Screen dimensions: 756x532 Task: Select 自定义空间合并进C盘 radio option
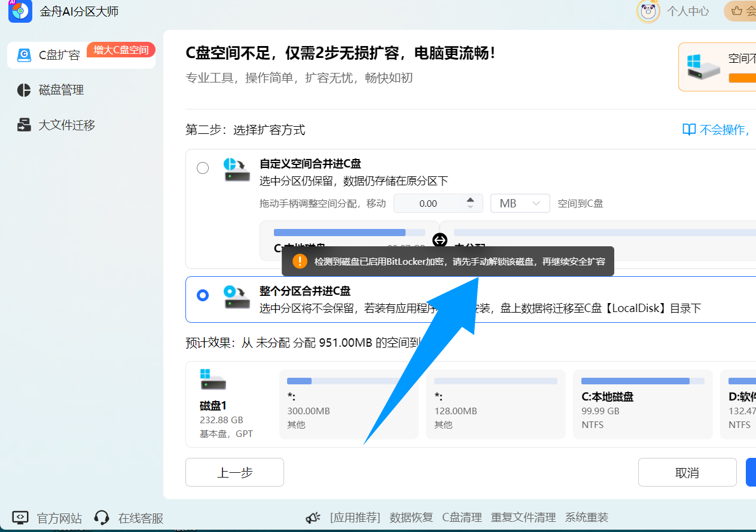203,168
